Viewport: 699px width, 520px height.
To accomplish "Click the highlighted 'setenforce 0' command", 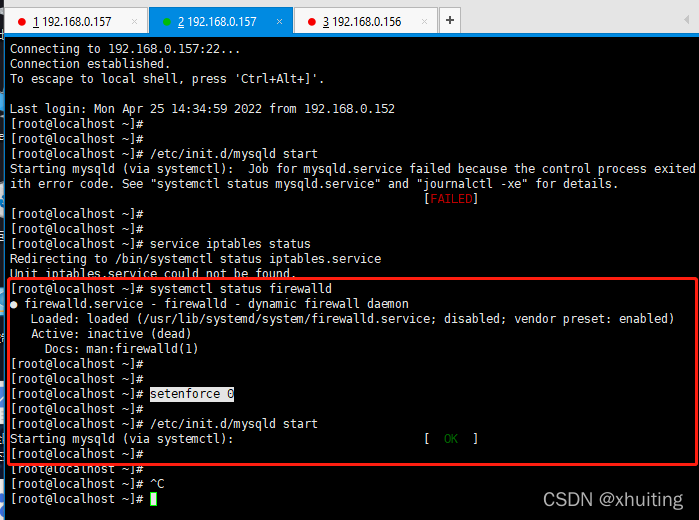I will tap(192, 394).
